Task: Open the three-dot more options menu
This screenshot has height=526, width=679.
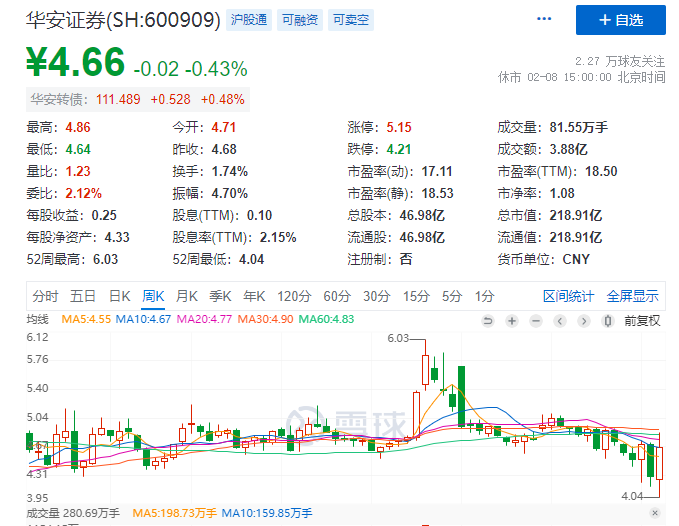Action: pyautogui.click(x=544, y=19)
